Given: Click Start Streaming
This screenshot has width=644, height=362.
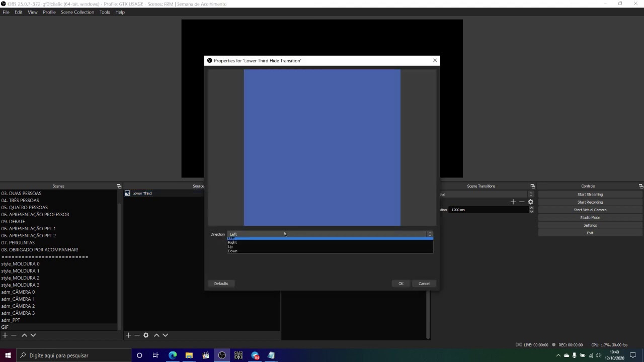Looking at the screenshot, I should click(x=590, y=195).
